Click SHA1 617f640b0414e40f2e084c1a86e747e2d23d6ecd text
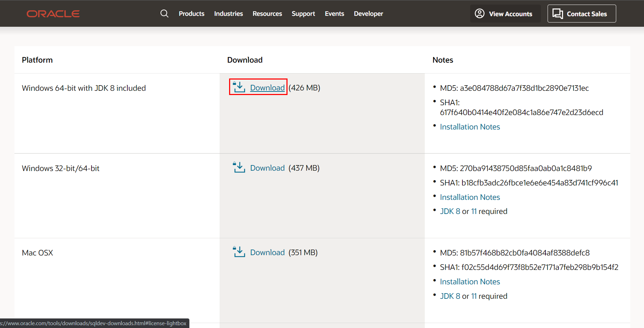The image size is (644, 328). [x=522, y=107]
